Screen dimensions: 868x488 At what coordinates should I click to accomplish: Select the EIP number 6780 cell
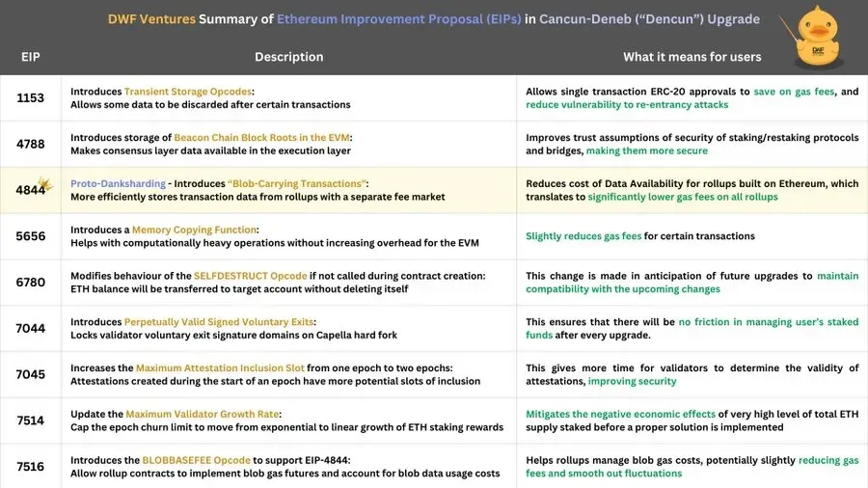click(31, 283)
